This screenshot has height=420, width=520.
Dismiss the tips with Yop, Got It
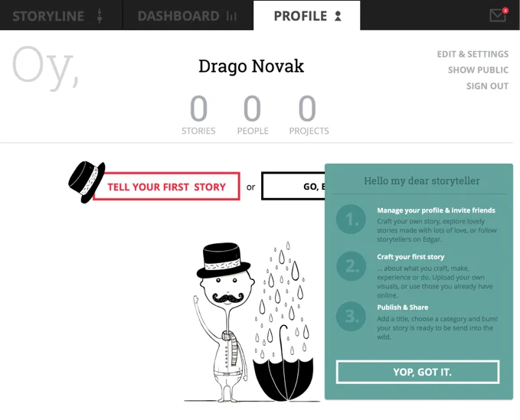coord(417,372)
